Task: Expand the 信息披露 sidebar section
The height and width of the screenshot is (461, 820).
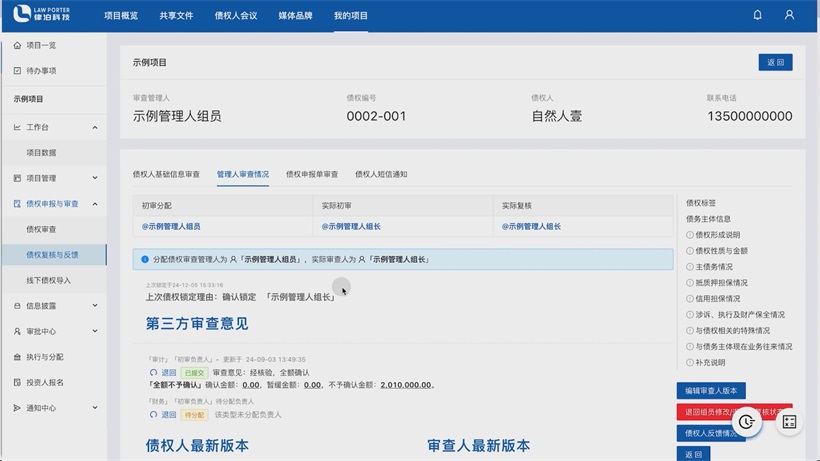Action: click(95, 306)
